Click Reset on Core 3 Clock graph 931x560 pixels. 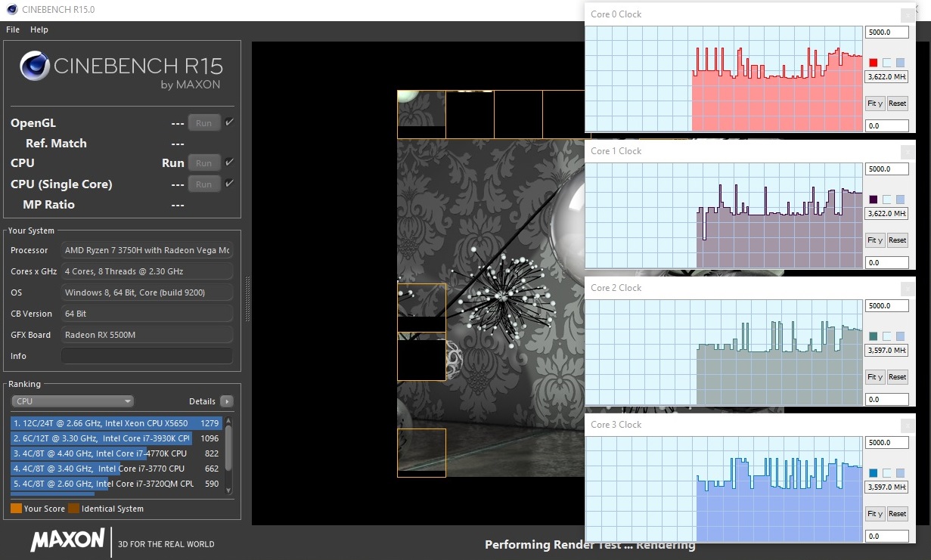point(897,514)
